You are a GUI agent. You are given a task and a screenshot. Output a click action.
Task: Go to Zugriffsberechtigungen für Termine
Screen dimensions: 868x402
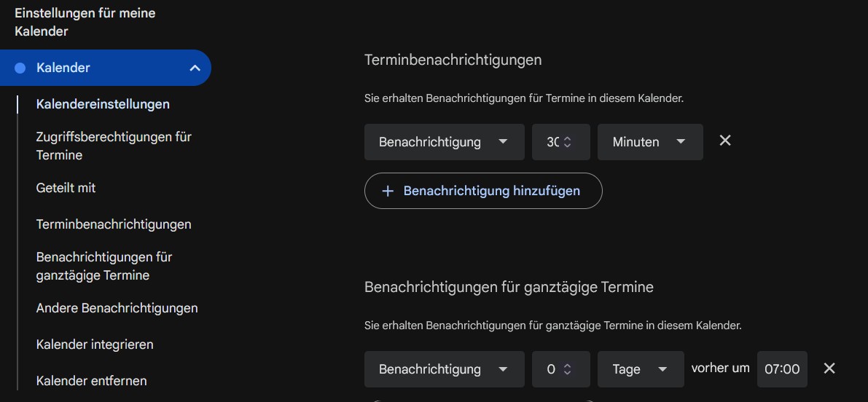114,146
